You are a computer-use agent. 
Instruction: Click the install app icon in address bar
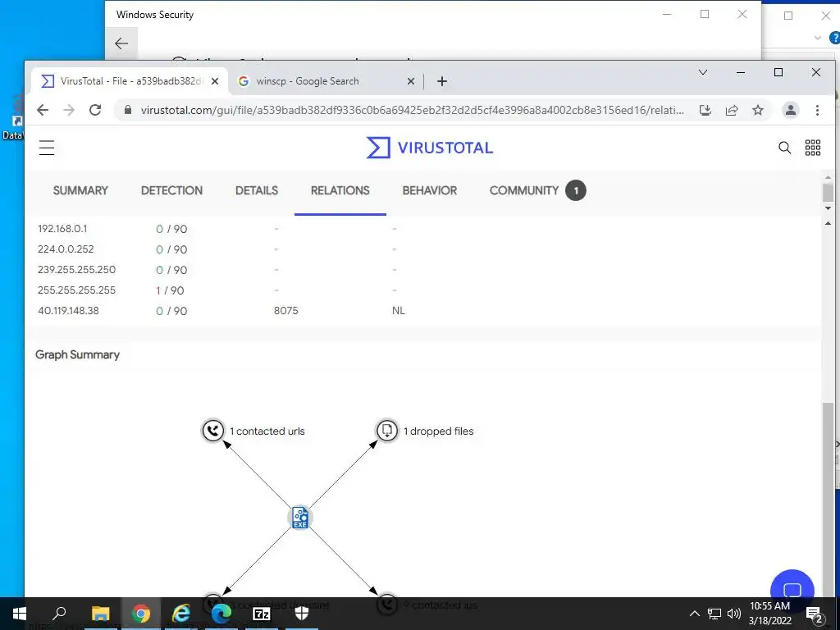[x=705, y=110]
